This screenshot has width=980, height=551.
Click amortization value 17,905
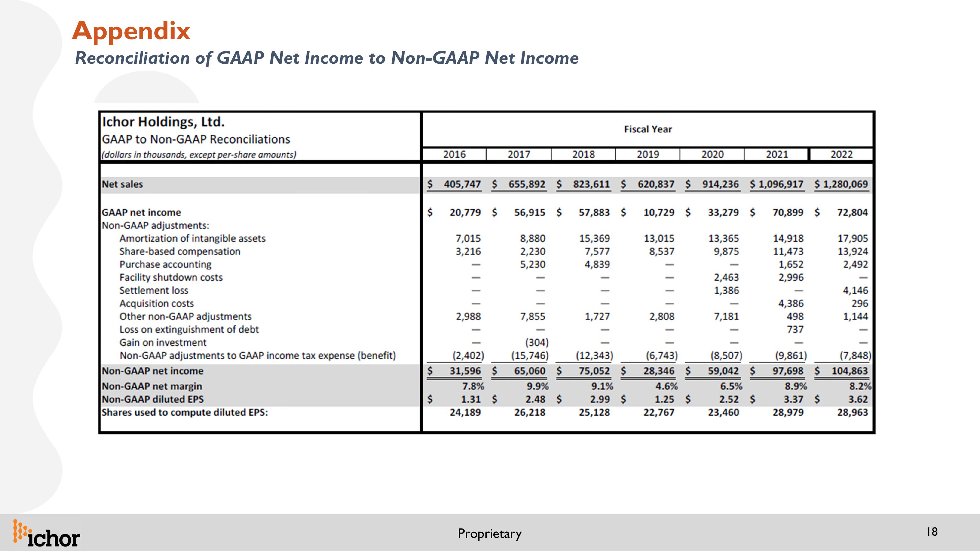853,238
